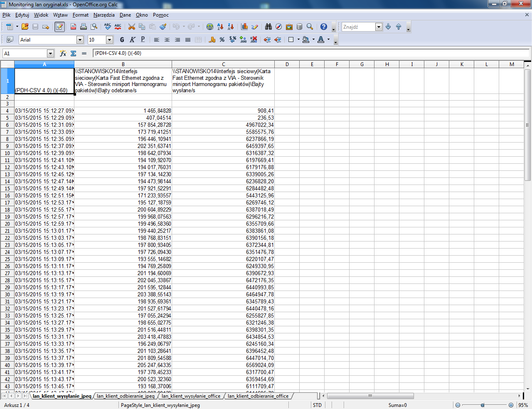Image resolution: width=532 pixels, height=409 pixels.
Task: Toggle AutoSpellcheck with the red-underlined ABC icon
Action: [118, 27]
